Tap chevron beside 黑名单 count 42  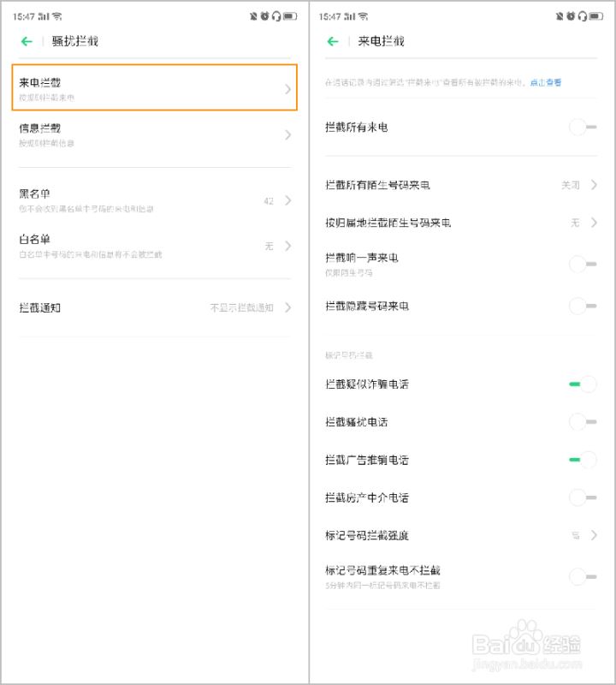287,200
